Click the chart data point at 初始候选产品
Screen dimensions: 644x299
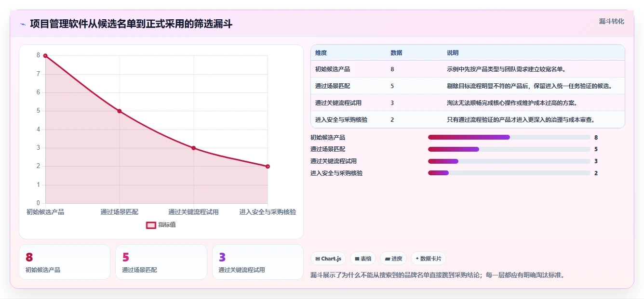click(x=45, y=56)
